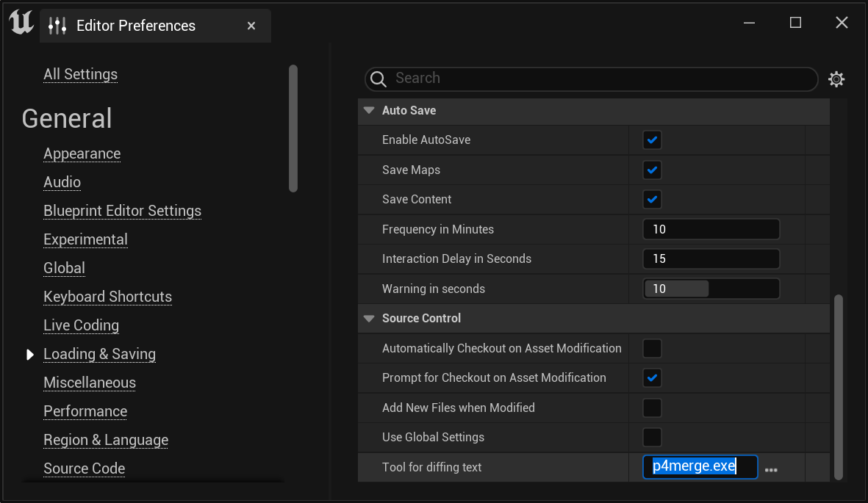868x503 pixels.
Task: Disable the Enable AutoSave checkbox
Action: (x=652, y=140)
